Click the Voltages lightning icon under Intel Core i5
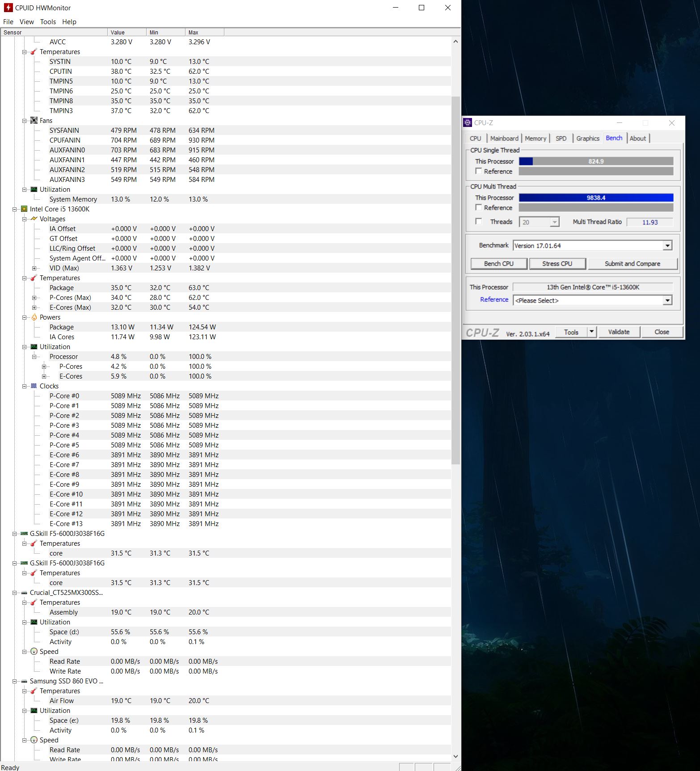 pos(34,219)
